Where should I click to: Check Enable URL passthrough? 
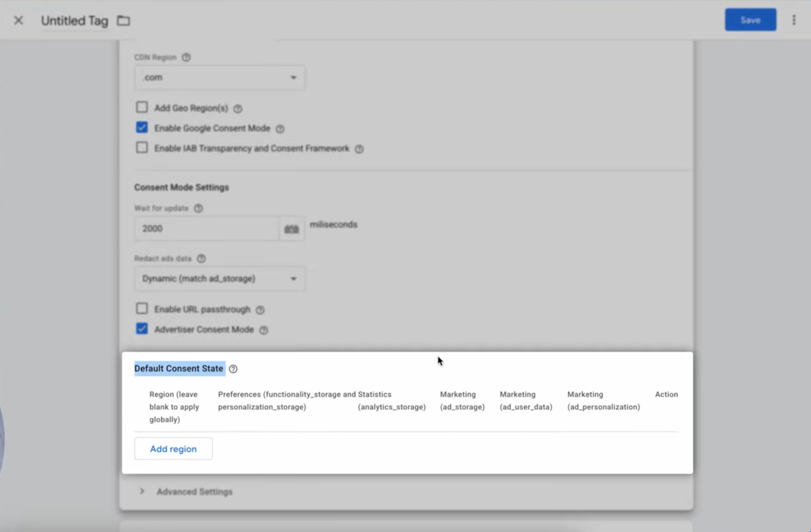click(142, 308)
